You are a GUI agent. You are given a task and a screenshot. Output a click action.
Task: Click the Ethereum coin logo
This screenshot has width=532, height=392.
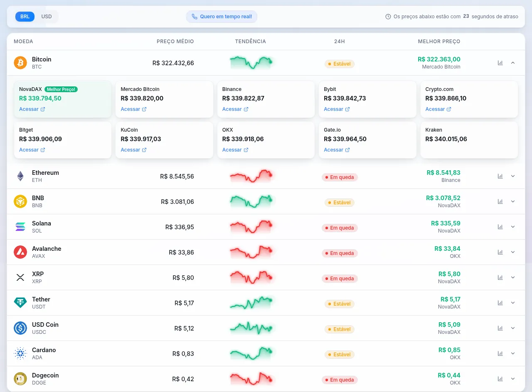click(20, 176)
